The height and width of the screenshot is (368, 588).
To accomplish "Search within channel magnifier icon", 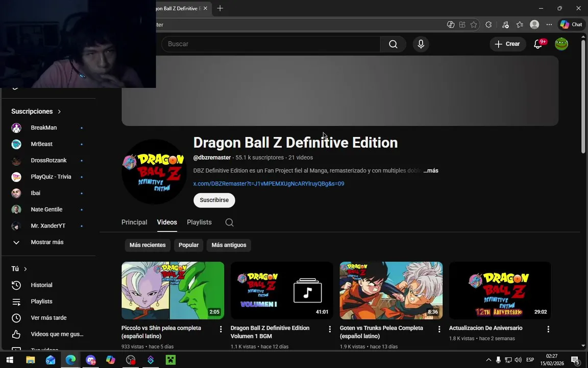I will click(x=230, y=222).
